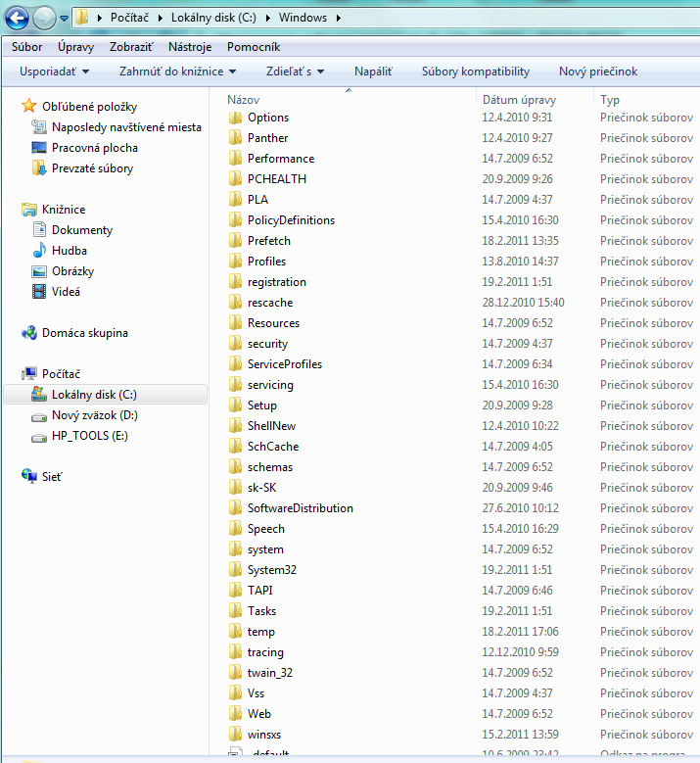The width and height of the screenshot is (700, 763).
Task: Select Lokálny disk (C:) in navigation pane
Action: pos(94,395)
